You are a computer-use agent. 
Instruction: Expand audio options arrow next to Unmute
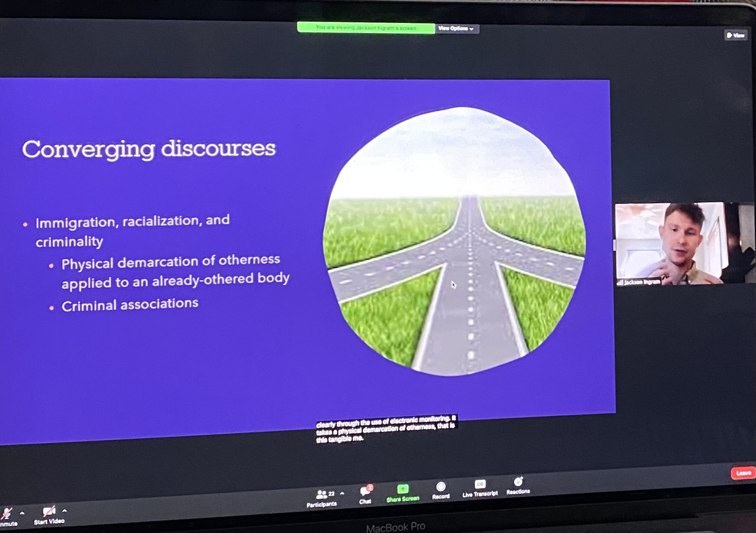click(x=22, y=513)
